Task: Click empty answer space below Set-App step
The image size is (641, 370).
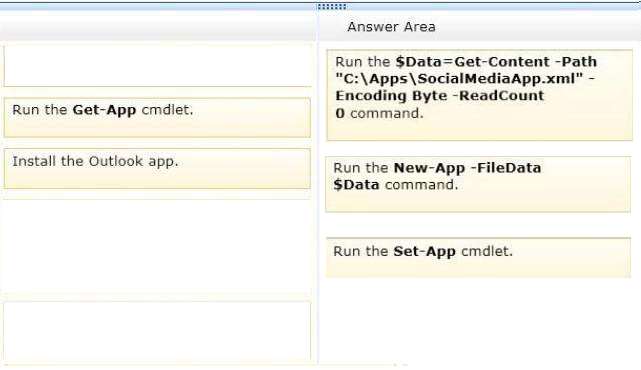Action: (x=478, y=321)
